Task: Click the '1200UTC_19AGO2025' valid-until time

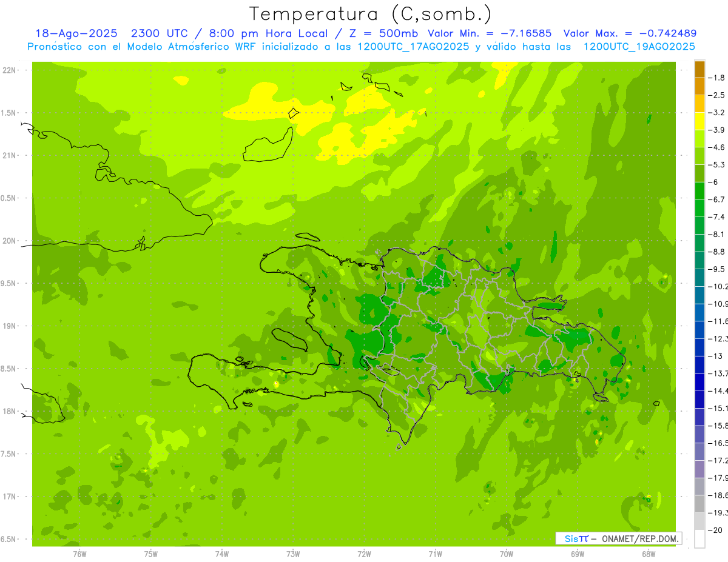Action: coord(639,47)
